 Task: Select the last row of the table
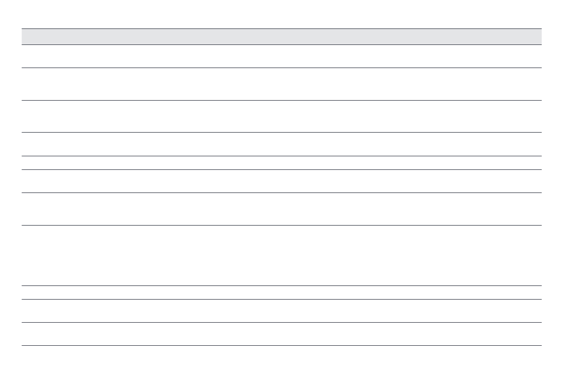coord(281,334)
